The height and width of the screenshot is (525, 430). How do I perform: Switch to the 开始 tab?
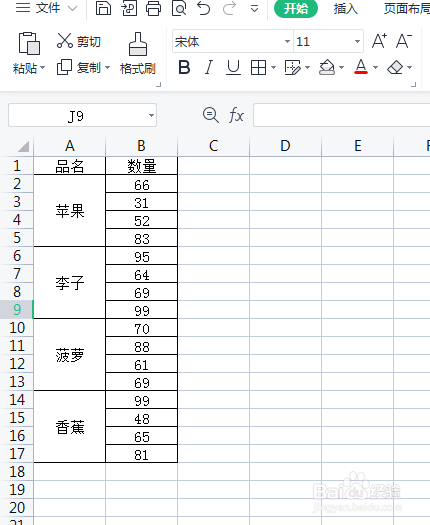click(296, 8)
